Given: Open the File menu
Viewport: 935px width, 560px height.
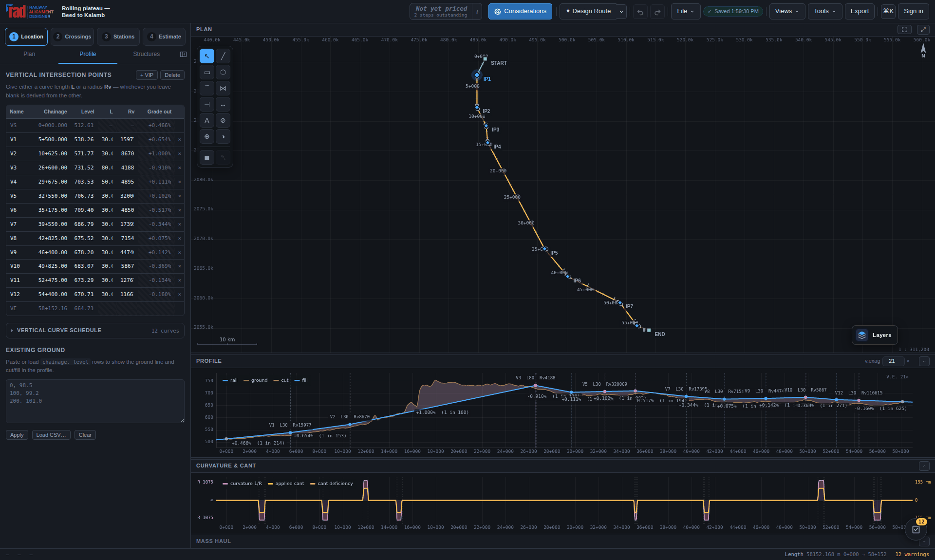Looking at the screenshot, I should coord(686,12).
